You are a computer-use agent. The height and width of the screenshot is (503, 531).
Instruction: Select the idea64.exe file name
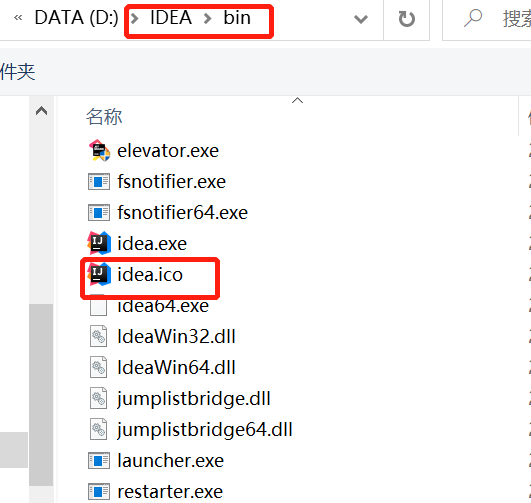(x=163, y=306)
